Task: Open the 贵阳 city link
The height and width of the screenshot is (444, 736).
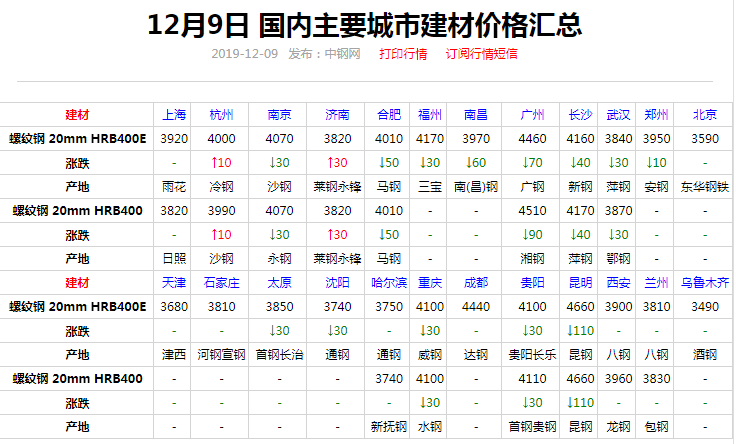Action: pos(532,283)
